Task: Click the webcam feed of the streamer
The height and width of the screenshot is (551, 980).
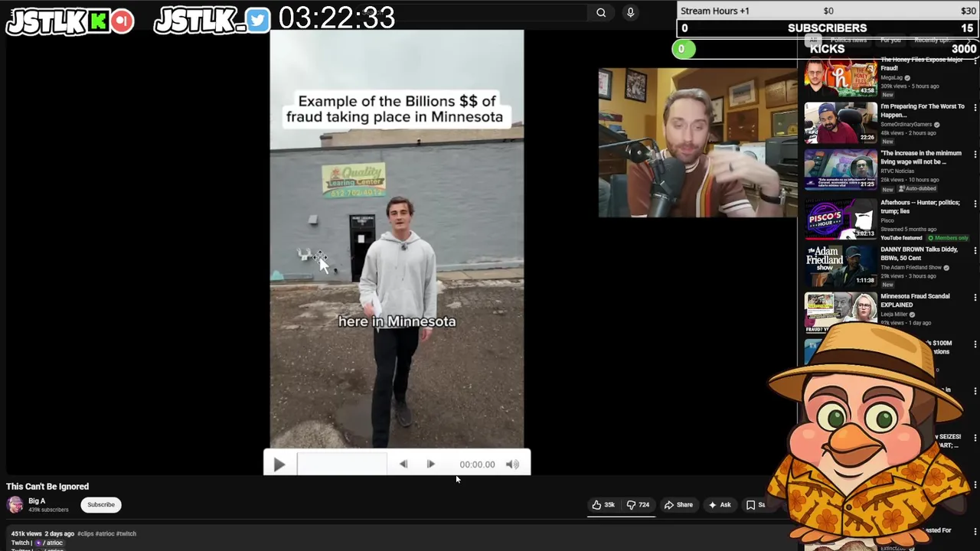Action: [x=697, y=143]
